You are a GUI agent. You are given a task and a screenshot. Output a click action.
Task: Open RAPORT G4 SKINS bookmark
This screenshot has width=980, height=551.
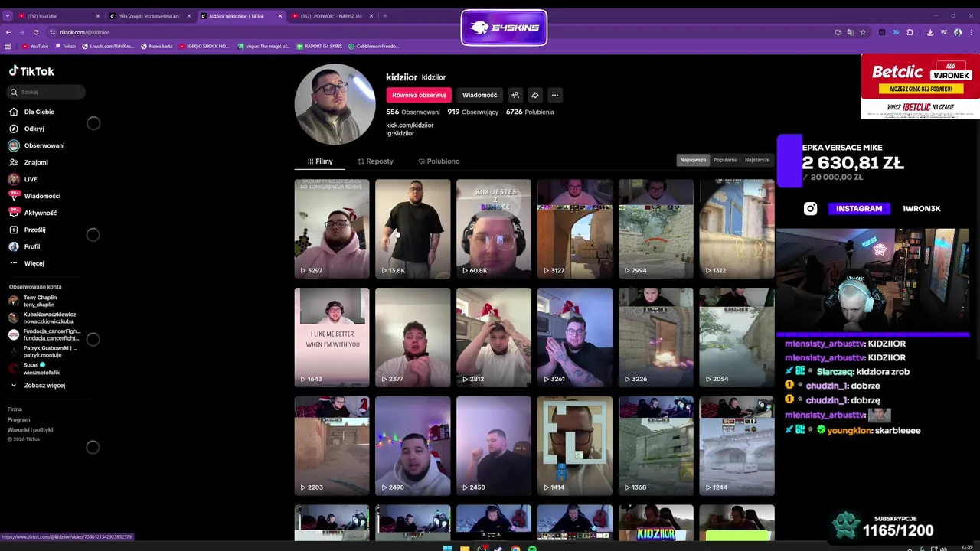(x=318, y=46)
